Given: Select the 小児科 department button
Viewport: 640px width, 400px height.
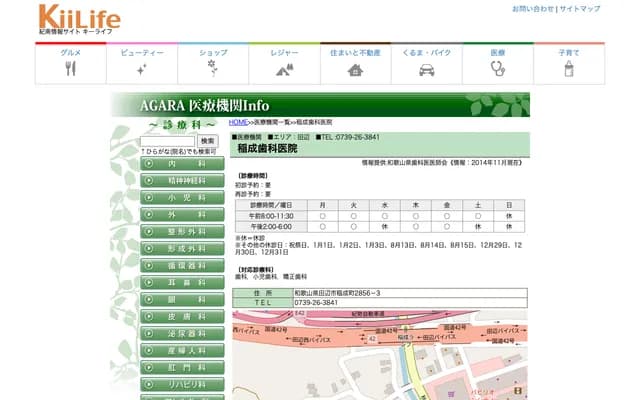Looking at the screenshot, I should 182,198.
